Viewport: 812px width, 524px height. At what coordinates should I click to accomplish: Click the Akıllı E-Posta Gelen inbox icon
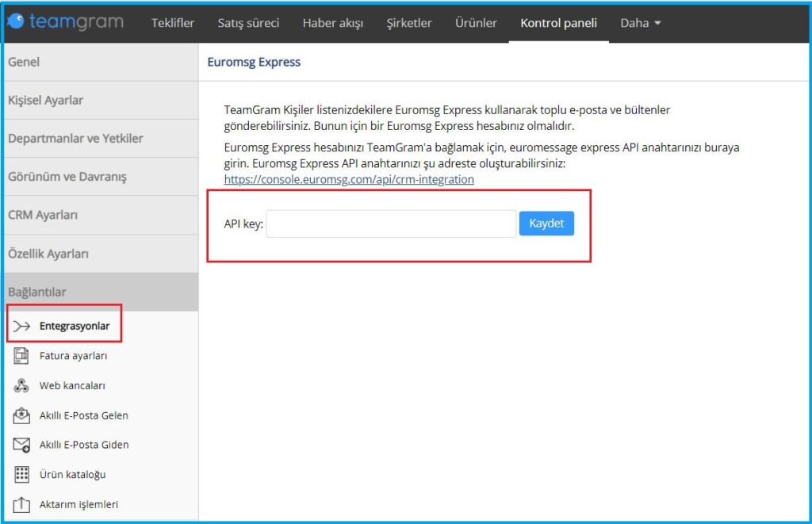[21, 415]
